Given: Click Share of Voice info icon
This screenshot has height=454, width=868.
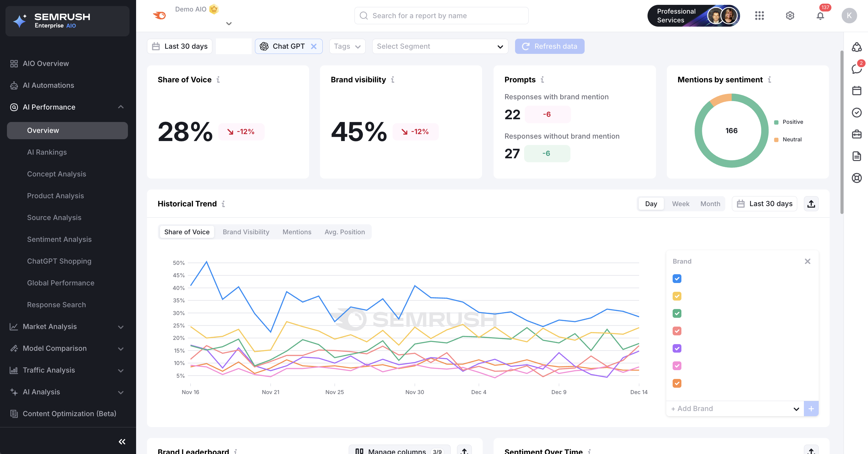Looking at the screenshot, I should [x=218, y=80].
